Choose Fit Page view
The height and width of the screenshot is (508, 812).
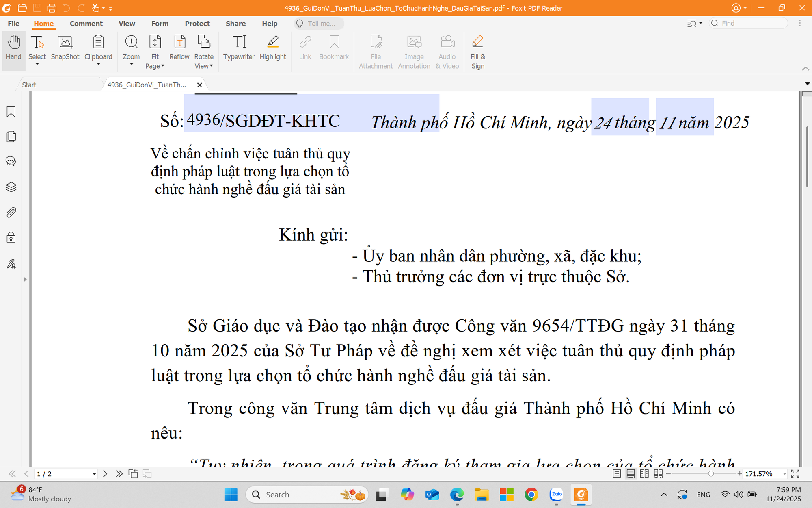[155, 52]
